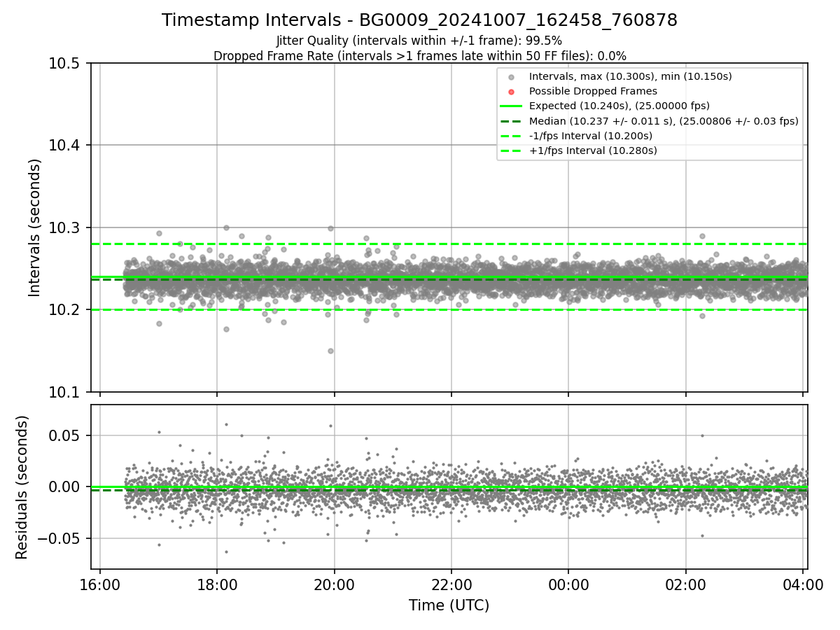The height and width of the screenshot is (630, 840).
Task: Click the x-axis tick label '02:00'
Action: pyautogui.click(x=685, y=584)
